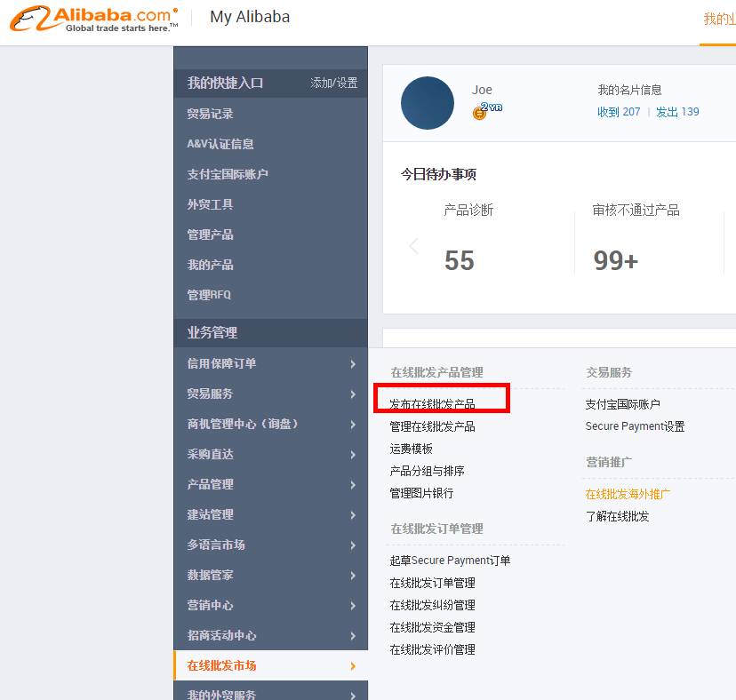Click orange 在线批发海外推广 link
Screen dimensions: 736x700
click(x=628, y=494)
